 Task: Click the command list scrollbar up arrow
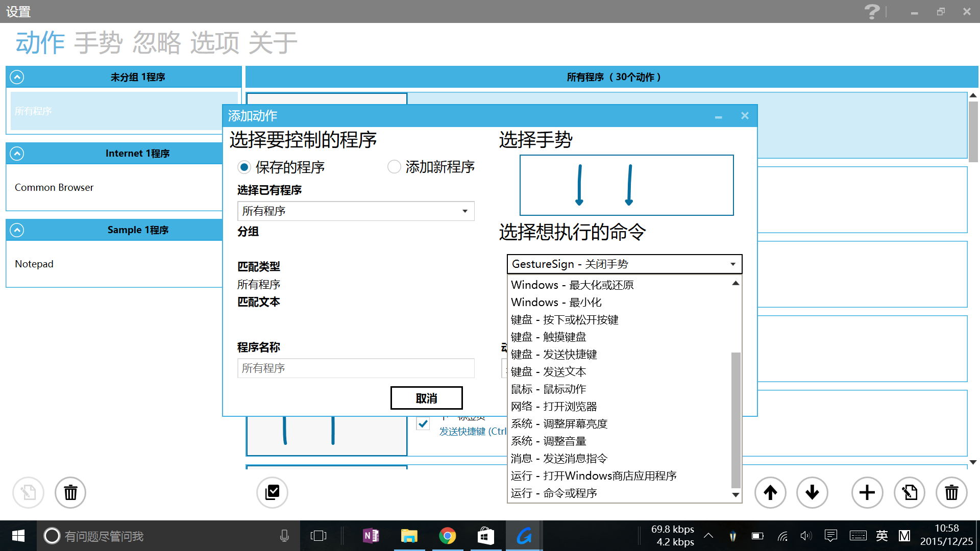point(736,283)
